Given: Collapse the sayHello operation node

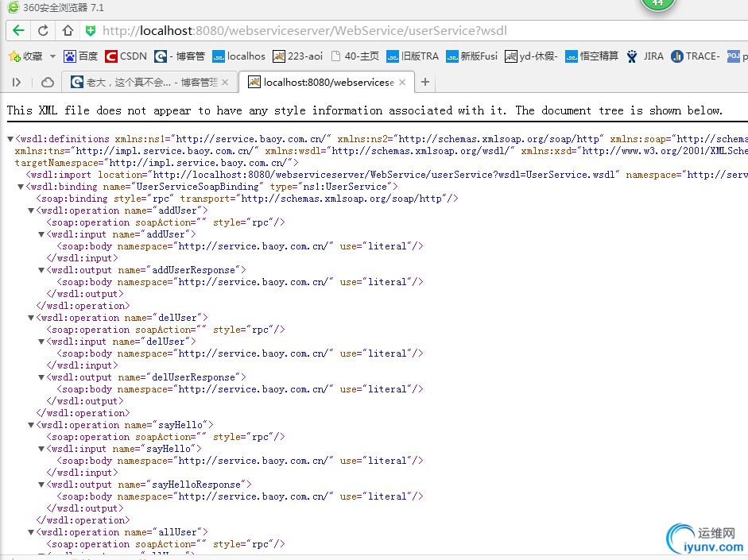Looking at the screenshot, I should coord(31,425).
